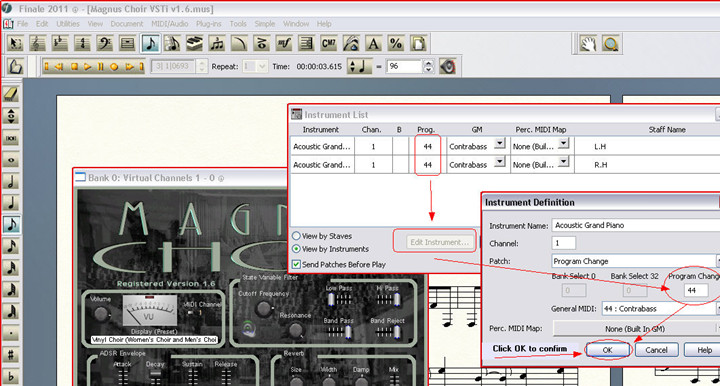The width and height of the screenshot is (720, 386).
Task: Select the Text tool letter A
Action: [x=374, y=44]
